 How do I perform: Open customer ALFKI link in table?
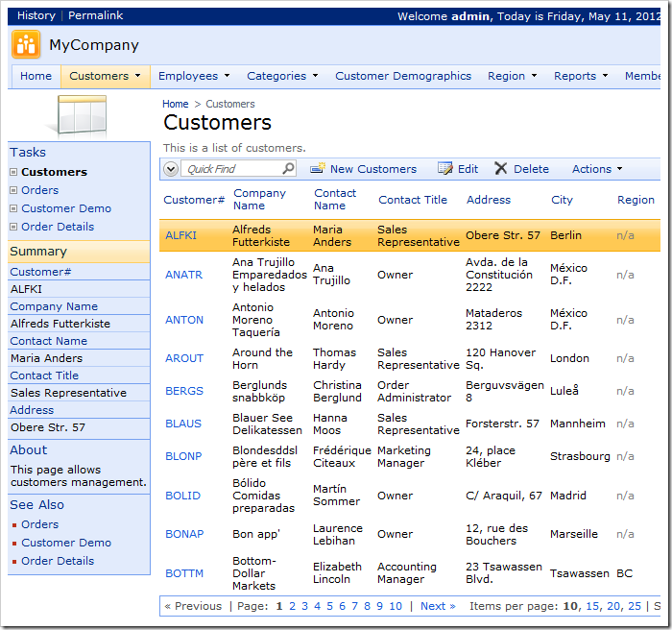(180, 235)
